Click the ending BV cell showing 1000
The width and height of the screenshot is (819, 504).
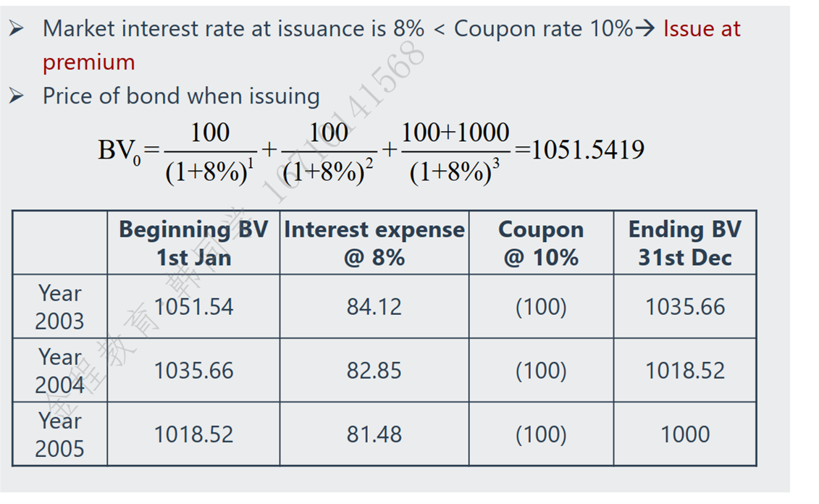tap(684, 434)
